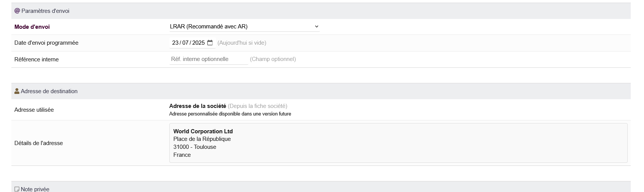
Task: Click the @ icon beside Paramètres d'envoi
Action: click(x=17, y=11)
